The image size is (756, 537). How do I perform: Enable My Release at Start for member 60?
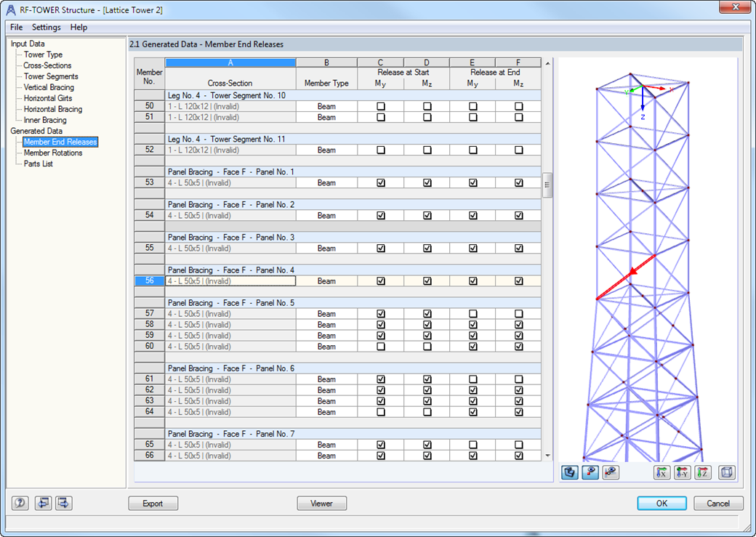[x=380, y=347]
